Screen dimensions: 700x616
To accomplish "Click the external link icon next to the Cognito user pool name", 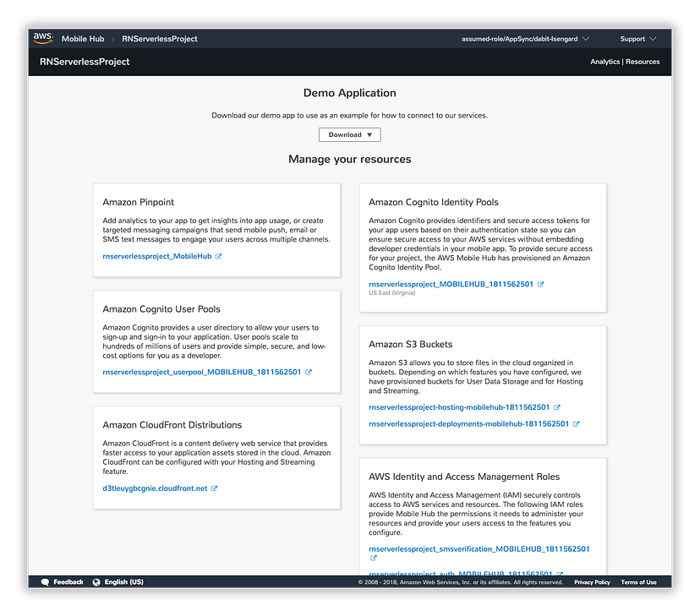I will [x=308, y=372].
